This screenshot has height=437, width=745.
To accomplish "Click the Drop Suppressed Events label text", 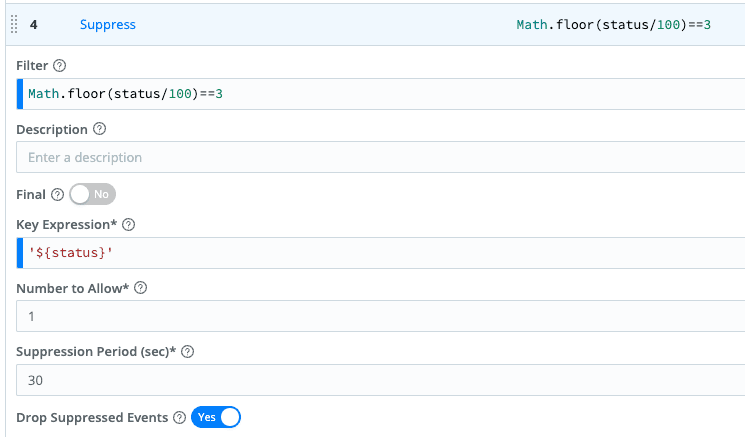I will pyautogui.click(x=92, y=417).
